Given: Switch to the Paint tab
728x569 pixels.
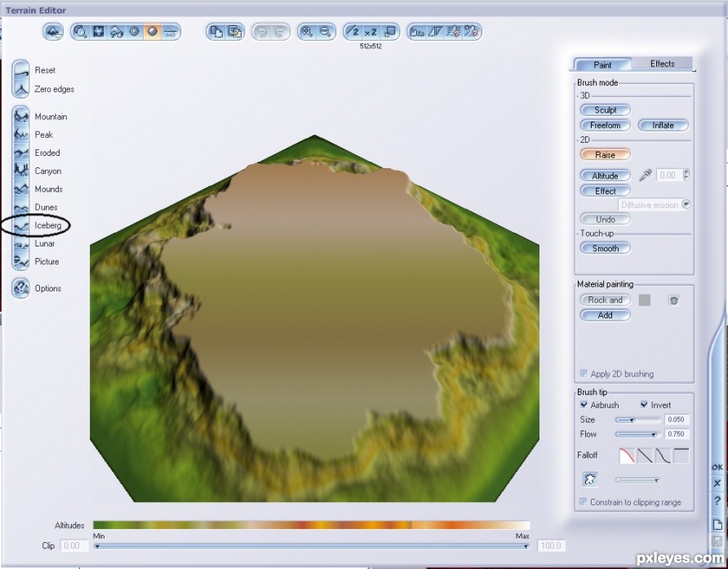Looking at the screenshot, I should point(602,64).
